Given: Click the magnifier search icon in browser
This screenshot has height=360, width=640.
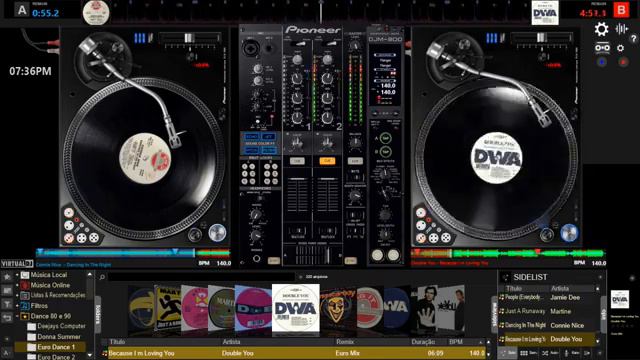Looking at the screenshot, I should tap(102, 277).
